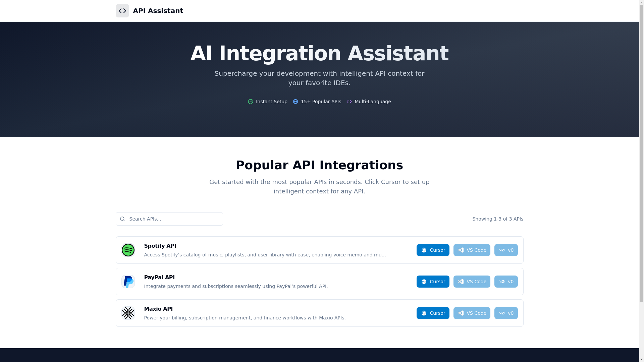Click the Maxio API description text

coord(245,318)
